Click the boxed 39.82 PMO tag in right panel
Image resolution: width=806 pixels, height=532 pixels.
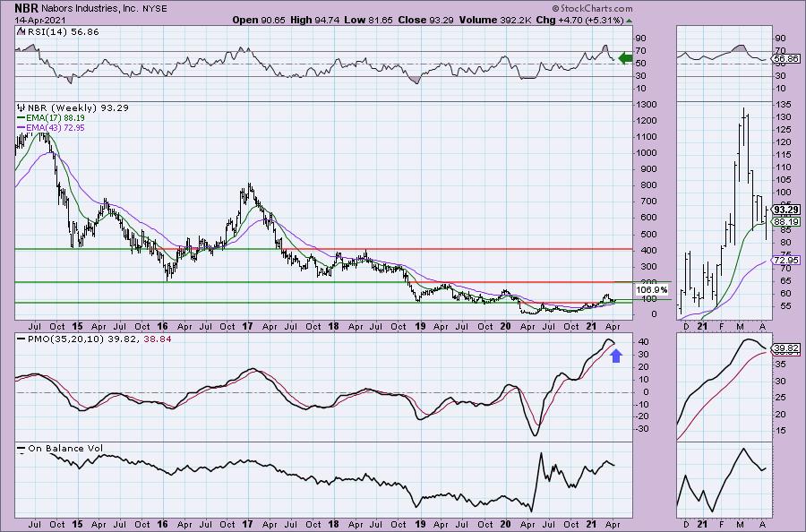[786, 348]
